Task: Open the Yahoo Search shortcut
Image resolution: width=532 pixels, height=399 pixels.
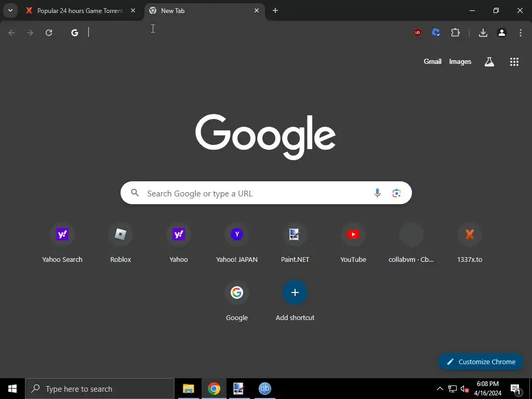Action: [x=62, y=244]
